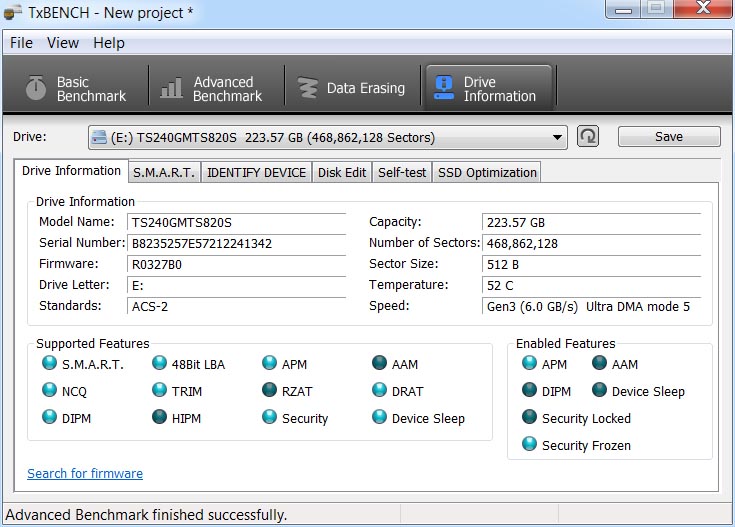Click the Speed field Gen3 value
Viewport: 735px width, 527px height.
(x=592, y=307)
